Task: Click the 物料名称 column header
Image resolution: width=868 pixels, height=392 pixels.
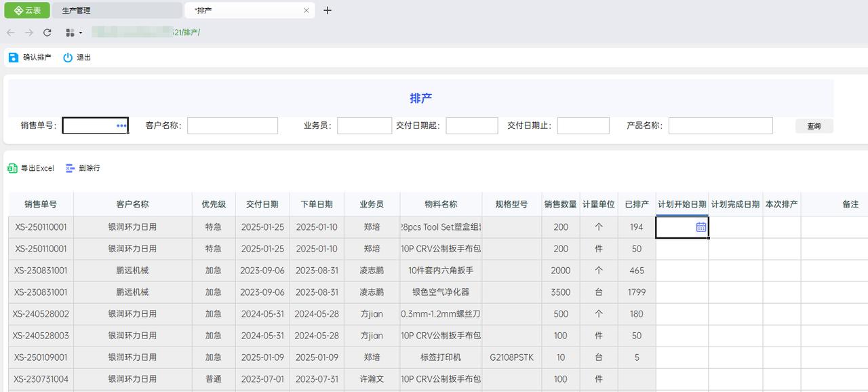Action: 441,204
